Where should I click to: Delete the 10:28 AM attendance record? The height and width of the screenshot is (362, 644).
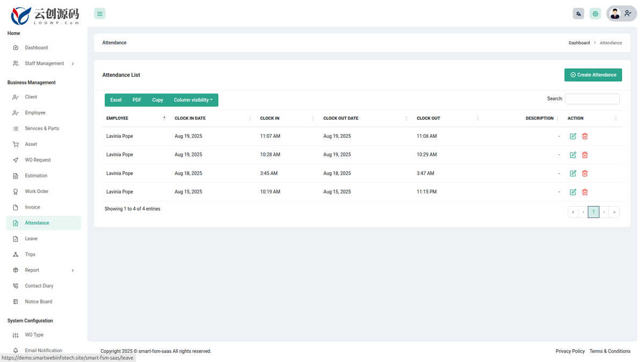coord(585,155)
